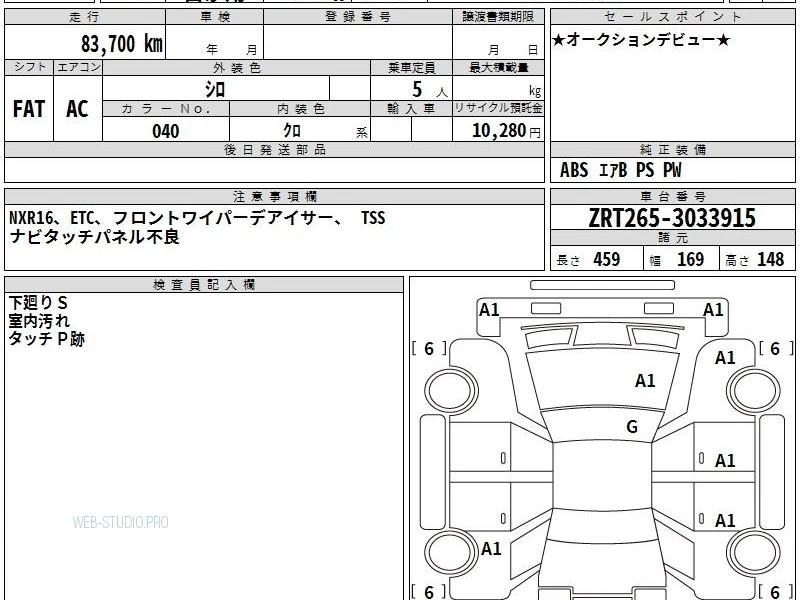
Task: Click the 輸入車 header
Action: click(x=411, y=109)
